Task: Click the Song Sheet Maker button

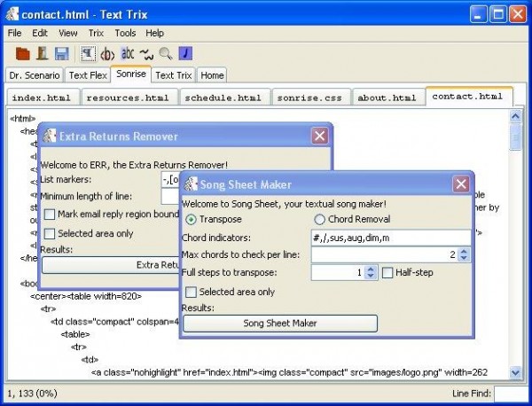Action: click(x=280, y=324)
